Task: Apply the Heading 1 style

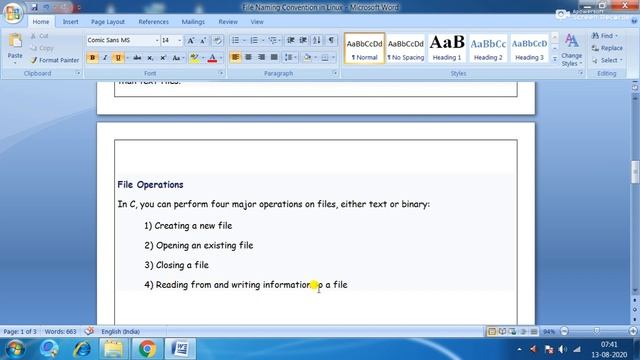Action: [x=447, y=48]
